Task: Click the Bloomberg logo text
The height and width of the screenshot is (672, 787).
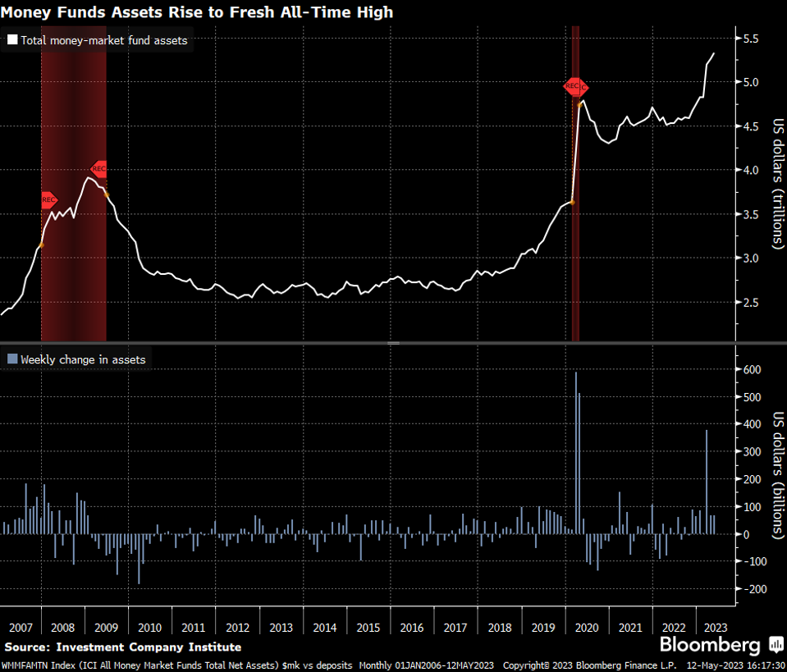Action: (710, 644)
